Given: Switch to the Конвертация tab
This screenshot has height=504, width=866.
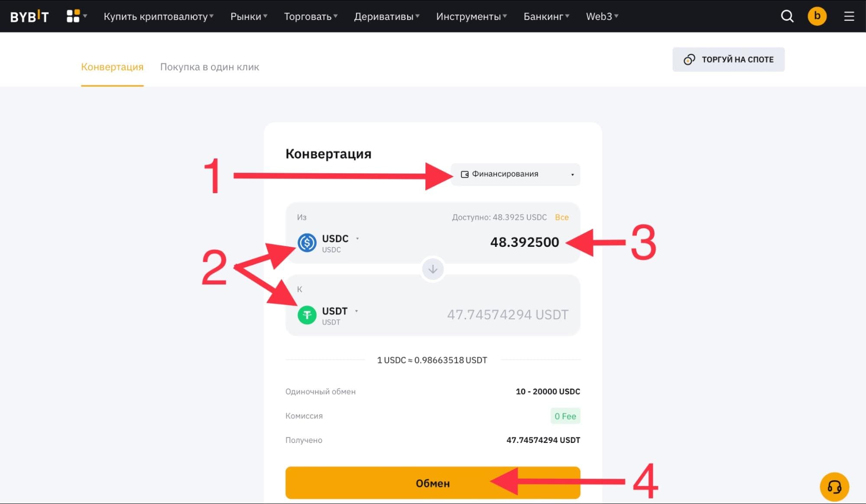Looking at the screenshot, I should coord(112,67).
